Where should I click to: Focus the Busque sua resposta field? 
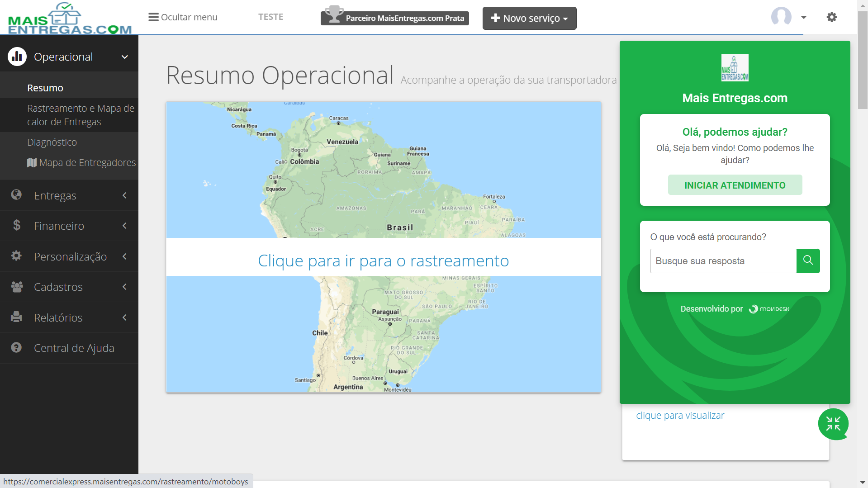click(723, 261)
